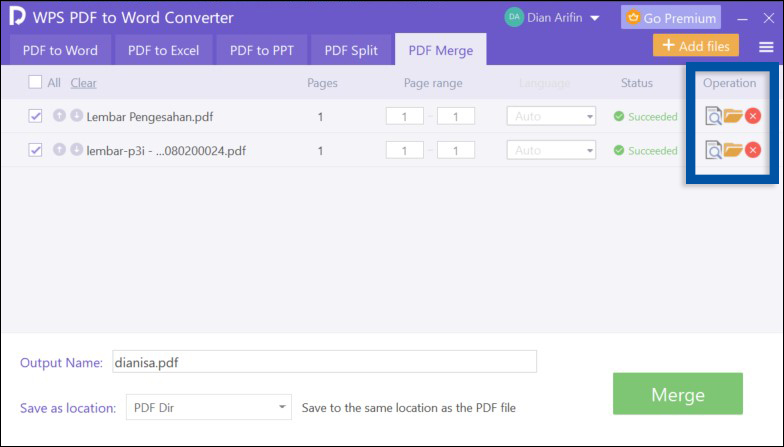Viewport: 784px width, 447px height.
Task: Uncheck the Lembar Pengesahan.pdf checkbox
Action: [36, 117]
